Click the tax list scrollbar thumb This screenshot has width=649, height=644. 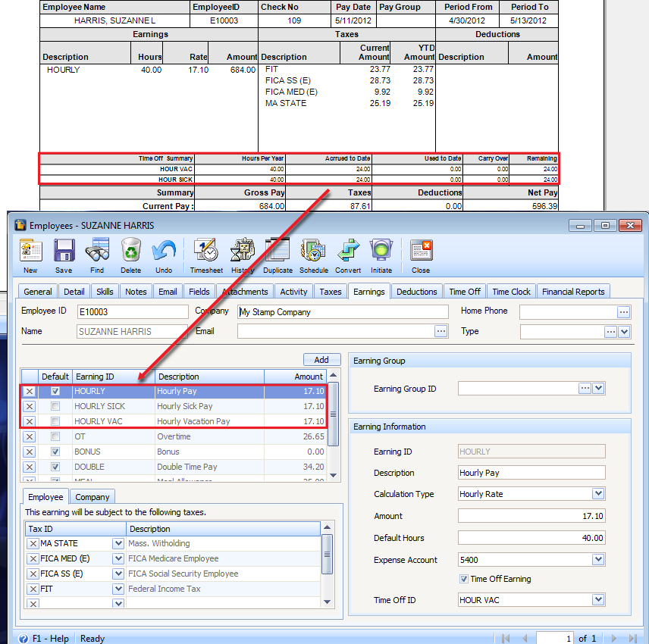coord(327,555)
